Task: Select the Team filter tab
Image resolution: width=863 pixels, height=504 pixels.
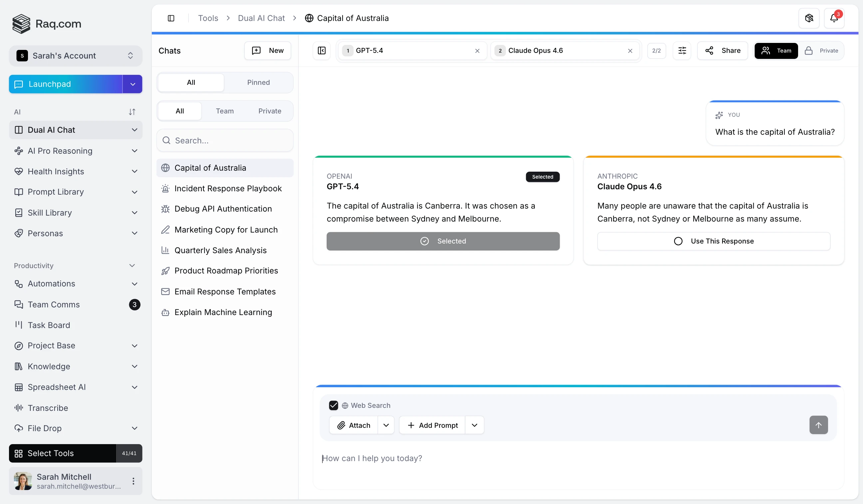Action: [225, 111]
